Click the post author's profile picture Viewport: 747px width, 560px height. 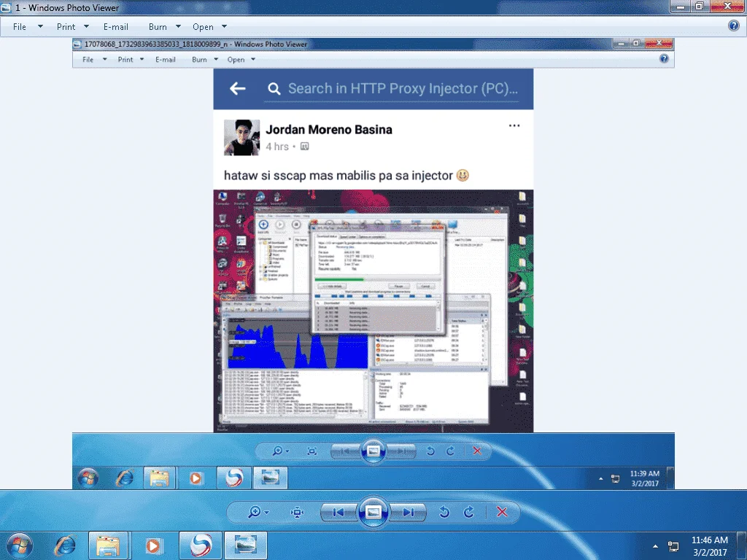point(242,138)
